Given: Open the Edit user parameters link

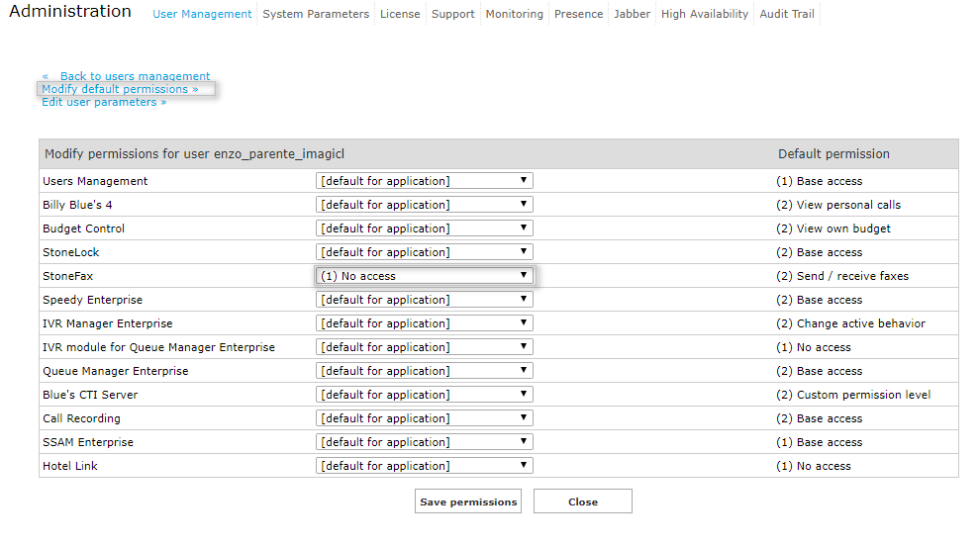Looking at the screenshot, I should (103, 102).
